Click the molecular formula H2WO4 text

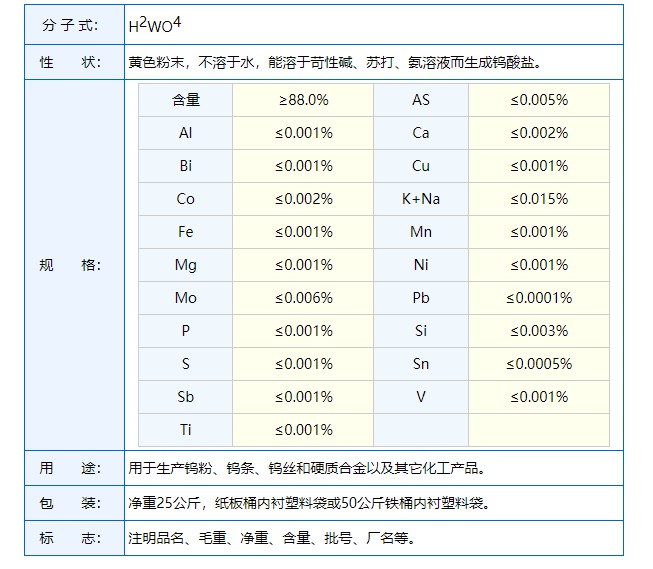tap(155, 25)
